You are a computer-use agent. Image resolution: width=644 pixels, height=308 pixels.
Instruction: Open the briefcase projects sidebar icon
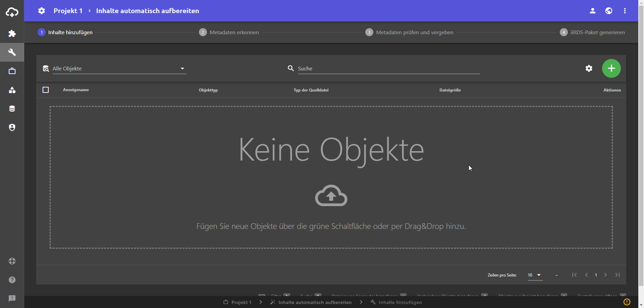[x=12, y=71]
